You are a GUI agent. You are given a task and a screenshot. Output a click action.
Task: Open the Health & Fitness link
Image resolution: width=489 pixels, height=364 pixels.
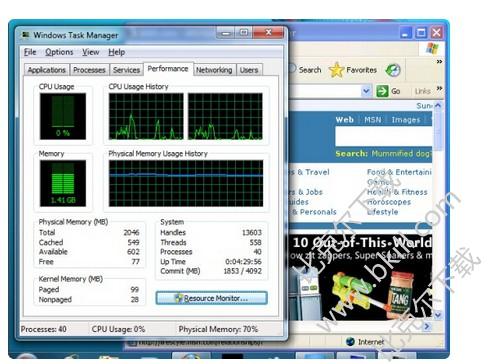tap(397, 192)
